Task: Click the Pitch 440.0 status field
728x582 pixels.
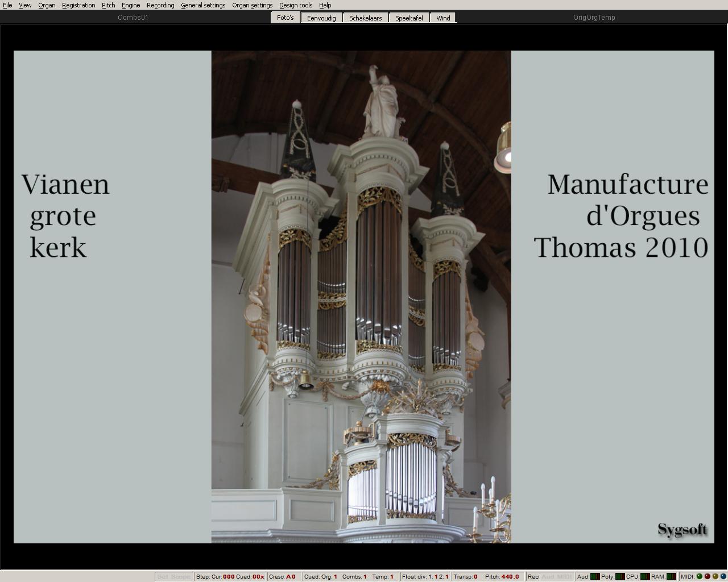Action: point(502,576)
